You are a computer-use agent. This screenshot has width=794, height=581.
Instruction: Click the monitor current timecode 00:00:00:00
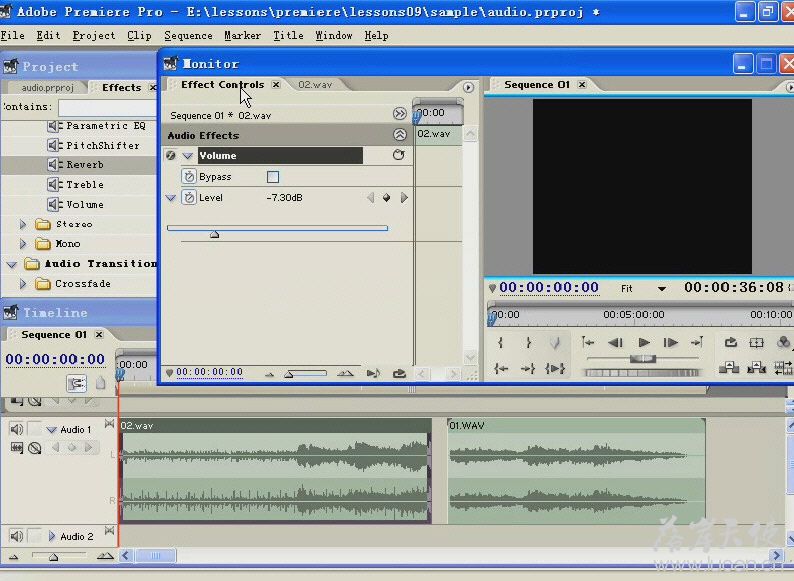pos(549,288)
